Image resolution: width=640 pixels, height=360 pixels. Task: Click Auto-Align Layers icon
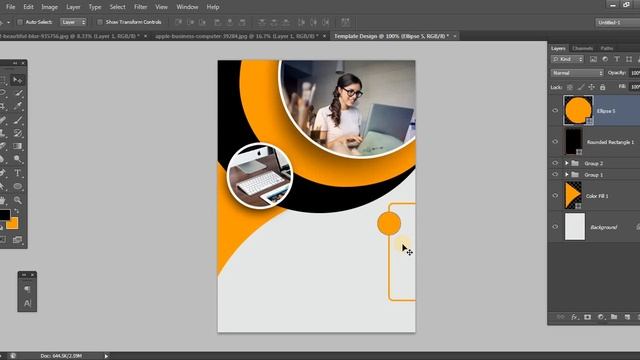(x=345, y=22)
